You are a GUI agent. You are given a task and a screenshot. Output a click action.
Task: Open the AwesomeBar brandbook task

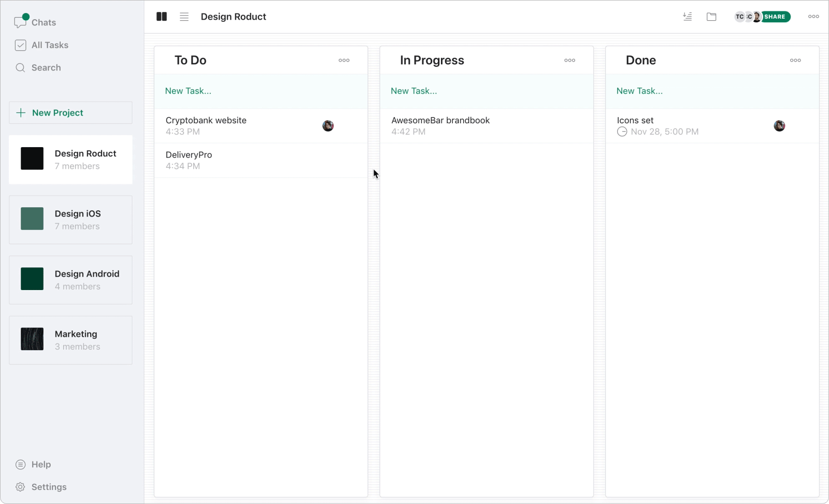pyautogui.click(x=487, y=126)
